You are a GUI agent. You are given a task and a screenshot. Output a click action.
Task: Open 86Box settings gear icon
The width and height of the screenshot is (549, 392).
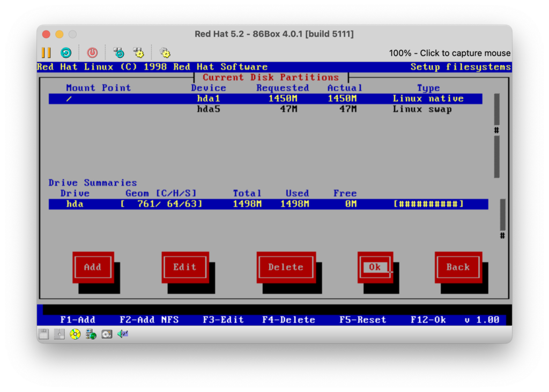click(165, 53)
